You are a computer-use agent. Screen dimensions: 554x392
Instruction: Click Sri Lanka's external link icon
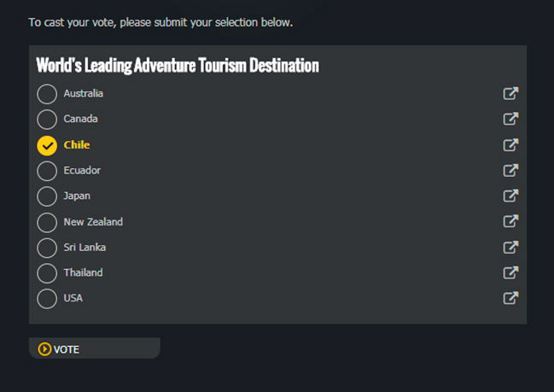510,248
